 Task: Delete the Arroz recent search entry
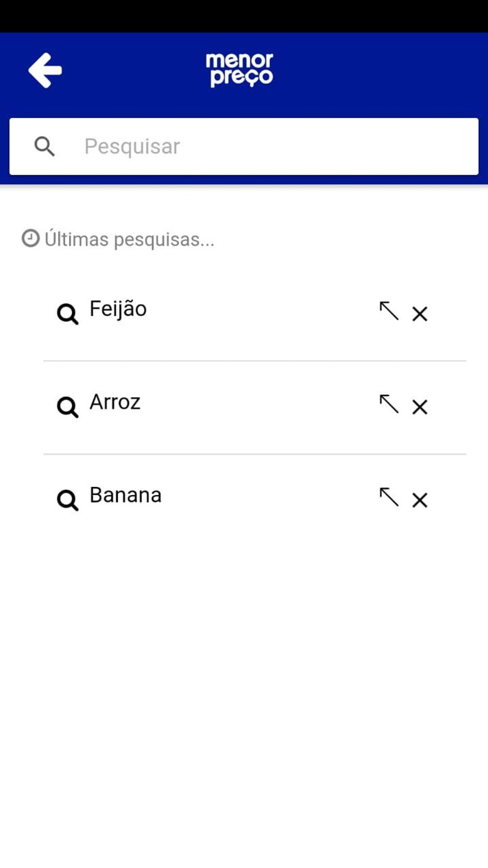(x=420, y=407)
